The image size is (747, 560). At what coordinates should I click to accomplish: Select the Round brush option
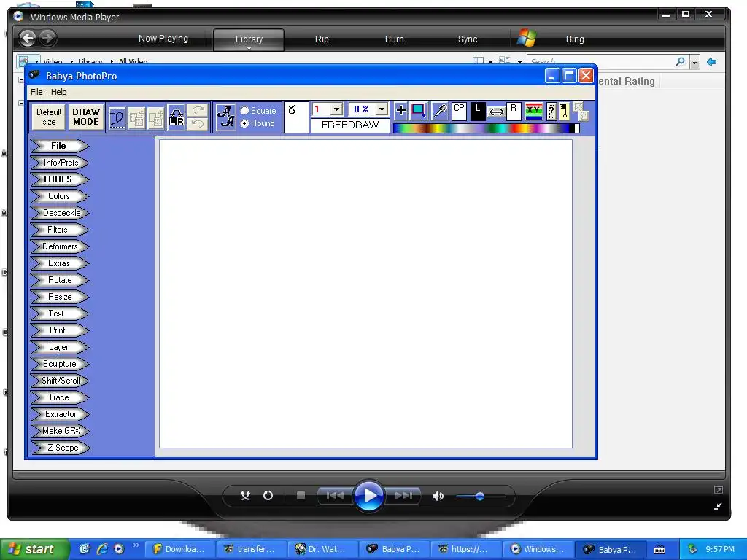tap(258, 123)
